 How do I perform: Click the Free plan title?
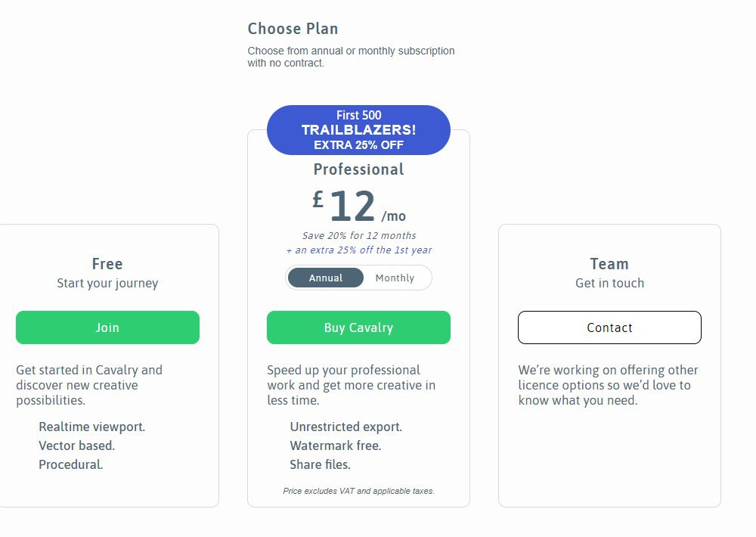[x=107, y=264]
